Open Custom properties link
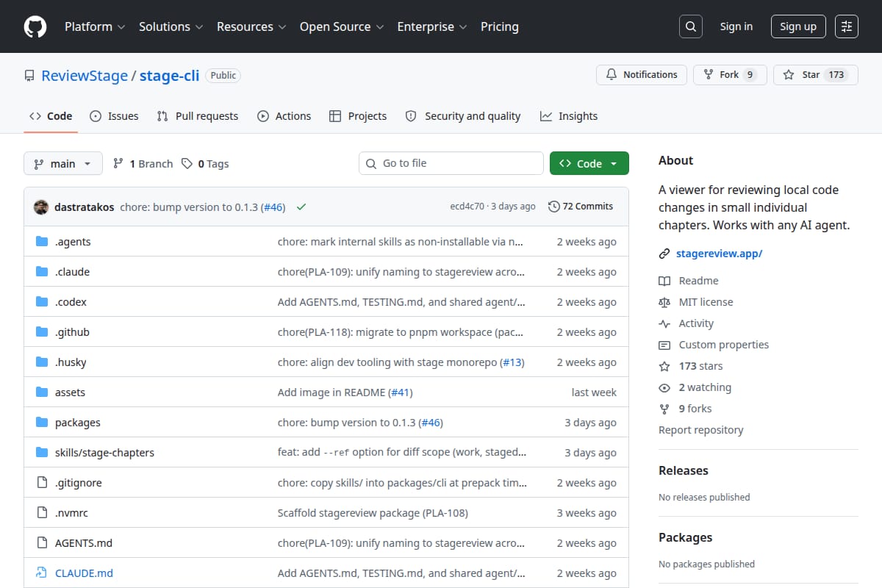 coord(723,345)
